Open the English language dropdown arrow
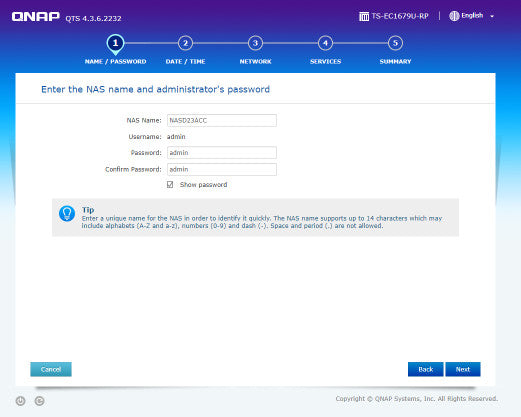 click(x=492, y=16)
